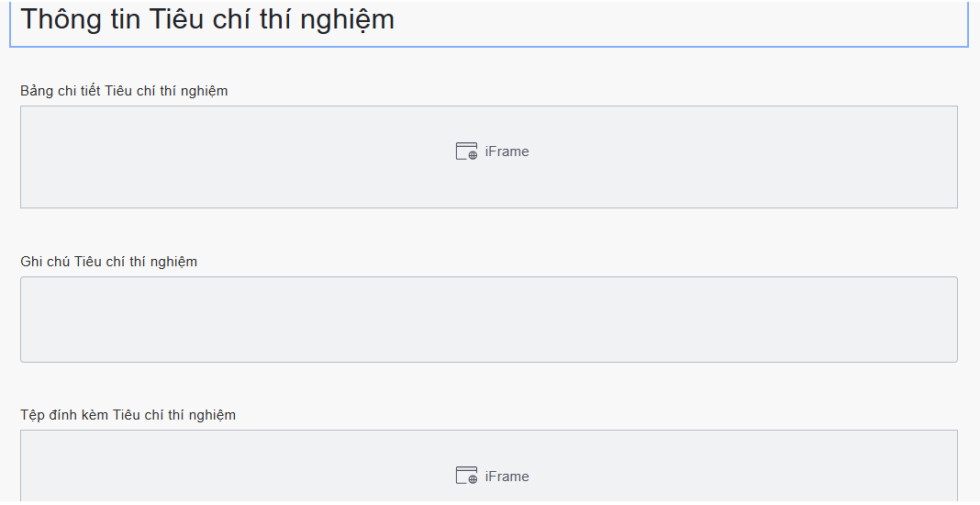Click the word "Bảng" in the first field label
980x505 pixels.
37,91
